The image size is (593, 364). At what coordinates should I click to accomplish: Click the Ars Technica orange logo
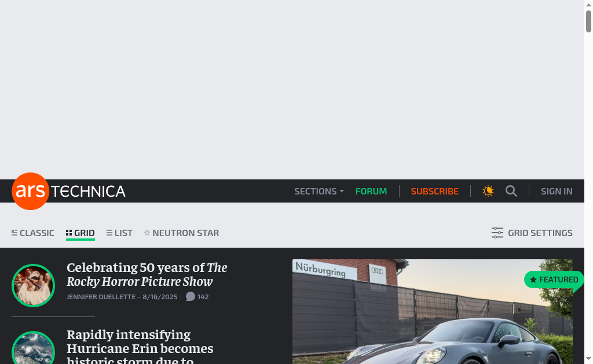click(x=30, y=192)
